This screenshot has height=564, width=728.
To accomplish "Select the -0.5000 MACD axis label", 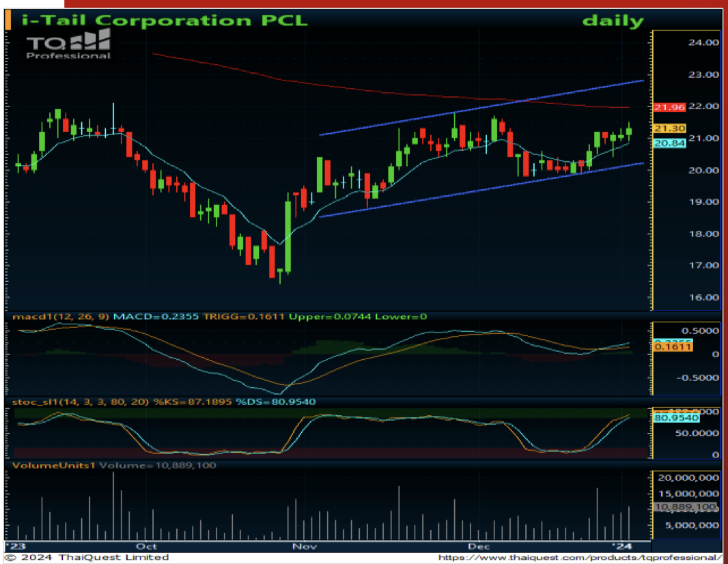I will click(x=698, y=378).
